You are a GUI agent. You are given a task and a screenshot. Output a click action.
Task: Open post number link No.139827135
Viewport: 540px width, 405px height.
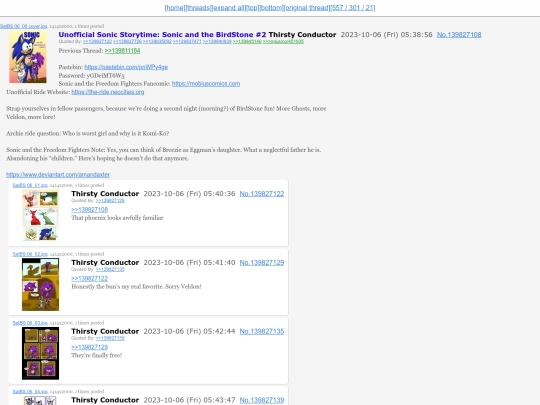coord(262,332)
